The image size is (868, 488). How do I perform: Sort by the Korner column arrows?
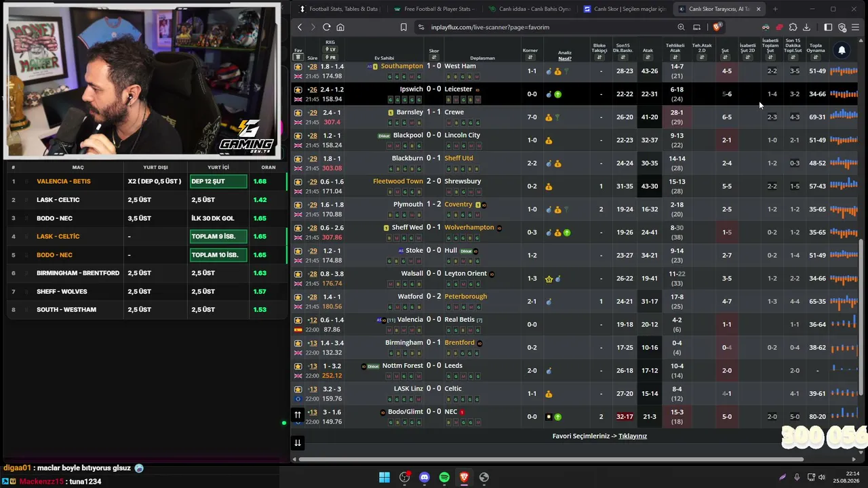530,58
